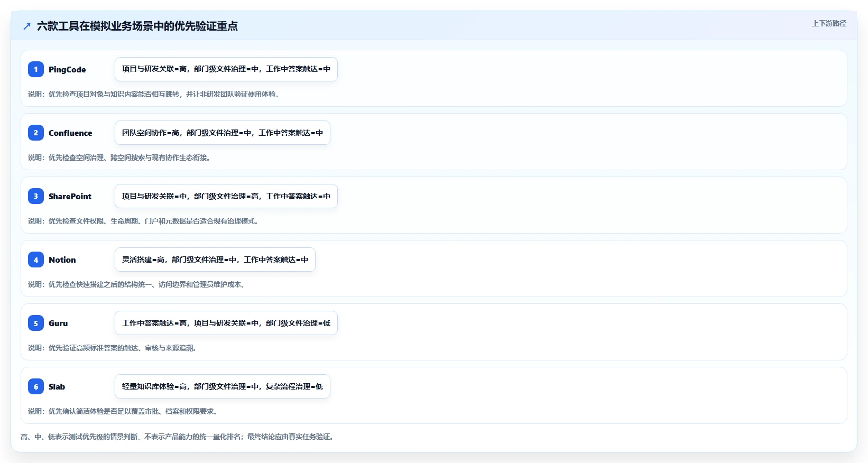Click Notion description 优先检查快速搭建之后

pos(137,284)
